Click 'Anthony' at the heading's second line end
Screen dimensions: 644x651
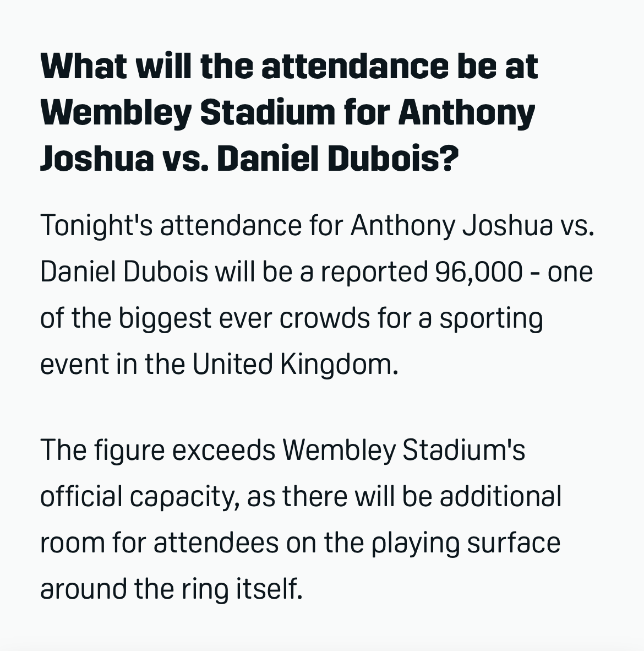467,112
